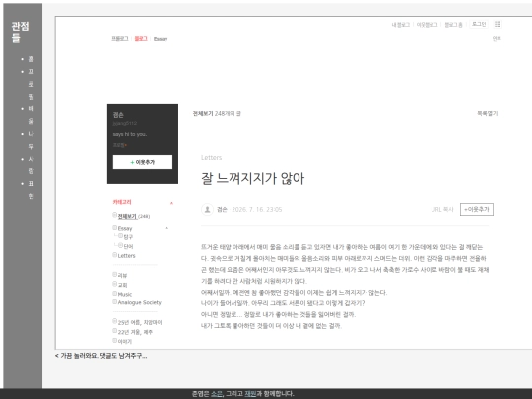Image resolution: width=532 pixels, height=399 pixels.
Task: Select the 탐구 subcategory
Action: tap(128, 237)
